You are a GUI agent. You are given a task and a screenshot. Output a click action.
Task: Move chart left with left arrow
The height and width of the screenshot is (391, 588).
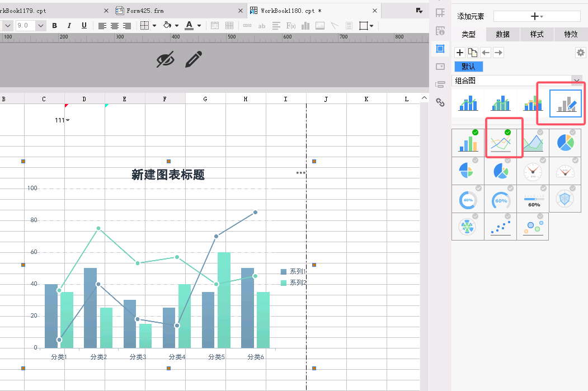pos(486,53)
